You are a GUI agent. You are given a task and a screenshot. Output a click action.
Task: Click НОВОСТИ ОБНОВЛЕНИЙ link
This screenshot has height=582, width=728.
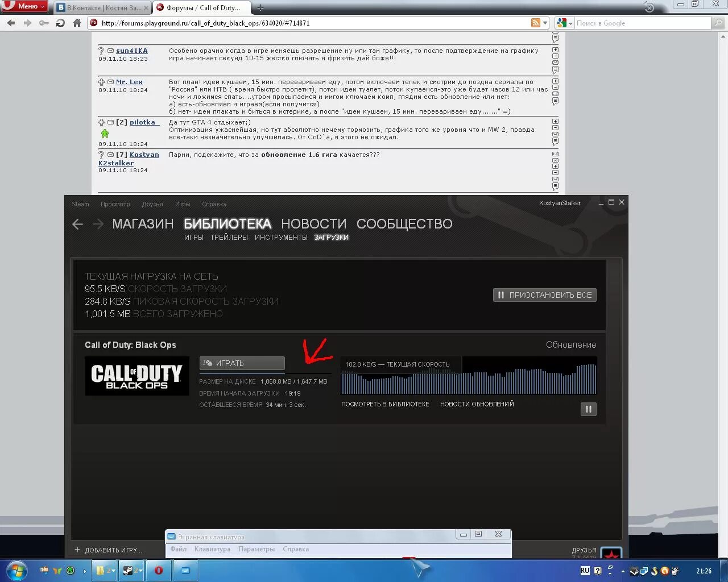pyautogui.click(x=477, y=404)
